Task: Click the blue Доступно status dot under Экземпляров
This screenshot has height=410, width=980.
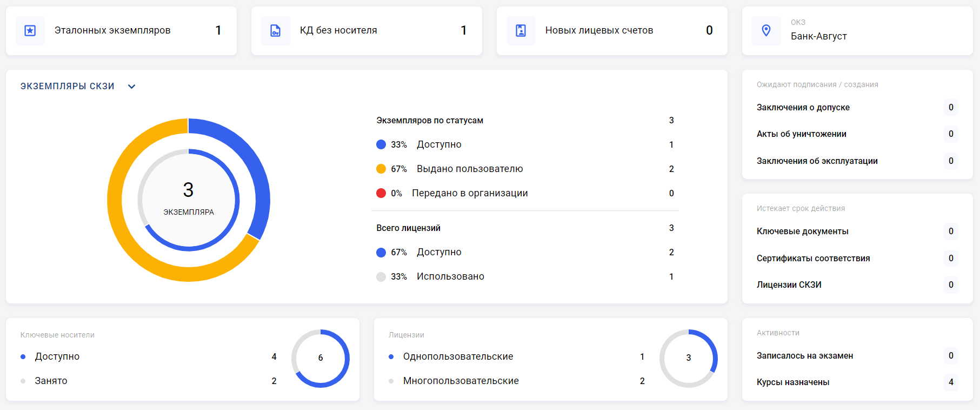Action: pyautogui.click(x=381, y=144)
